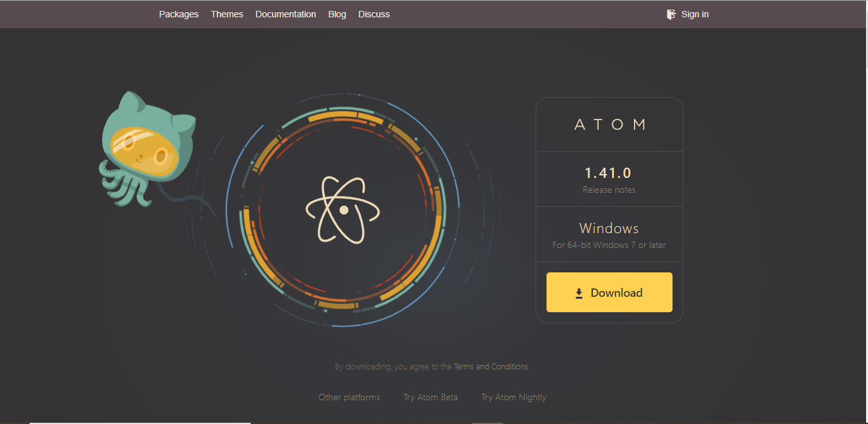Click the ATOM title text
The height and width of the screenshot is (424, 868).
pyautogui.click(x=610, y=125)
